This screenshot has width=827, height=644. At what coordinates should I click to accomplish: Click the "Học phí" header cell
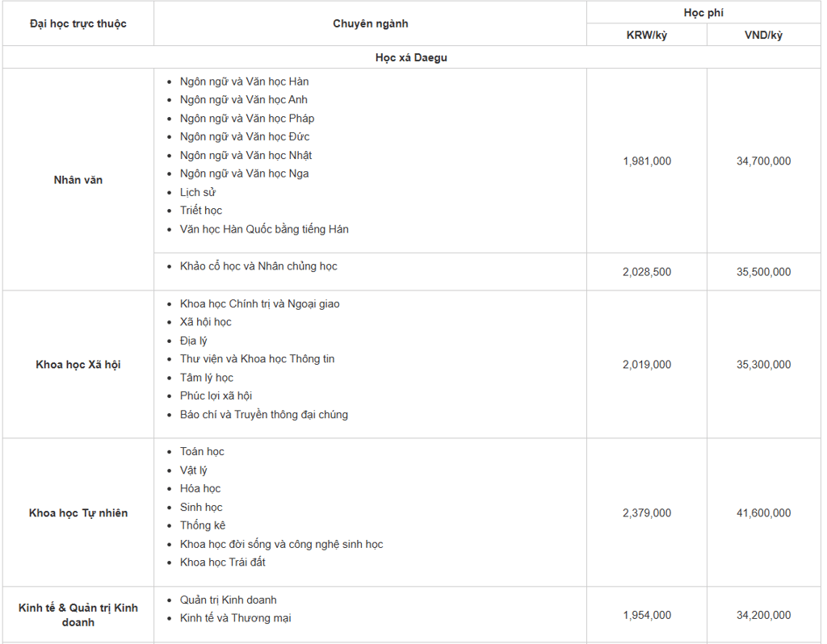[x=703, y=13]
